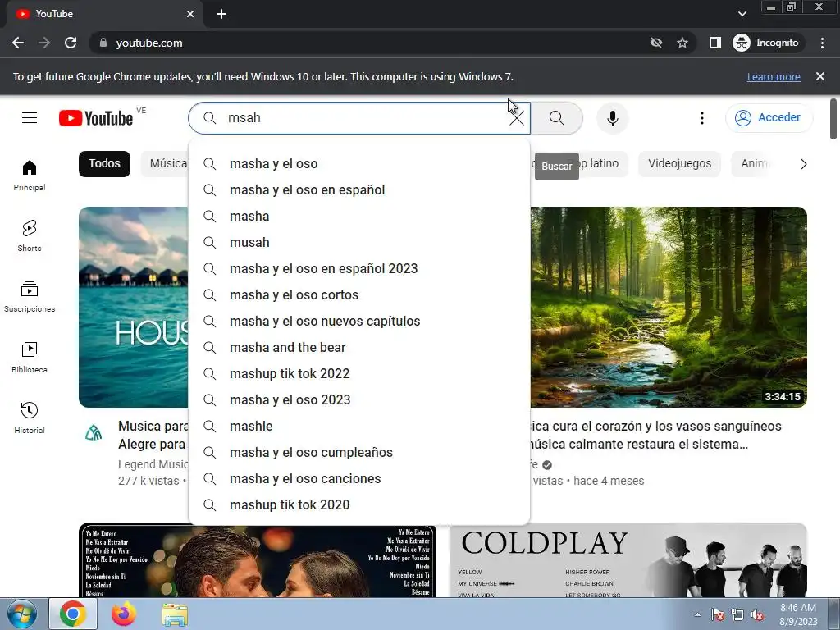Click the taskbar clock showing 8:46 AM
Viewport: 840px width, 630px height.
tap(798, 614)
